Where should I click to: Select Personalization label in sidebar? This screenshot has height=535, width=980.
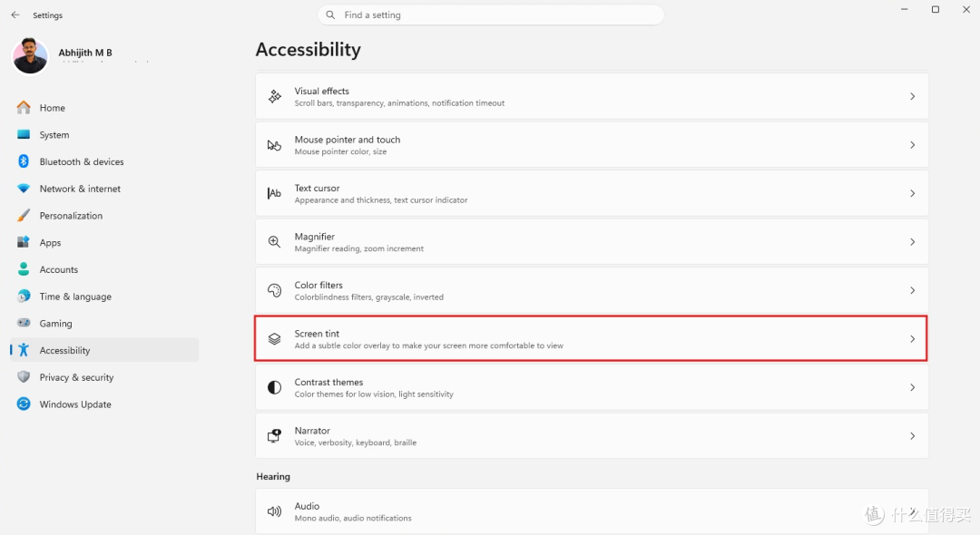click(x=72, y=216)
